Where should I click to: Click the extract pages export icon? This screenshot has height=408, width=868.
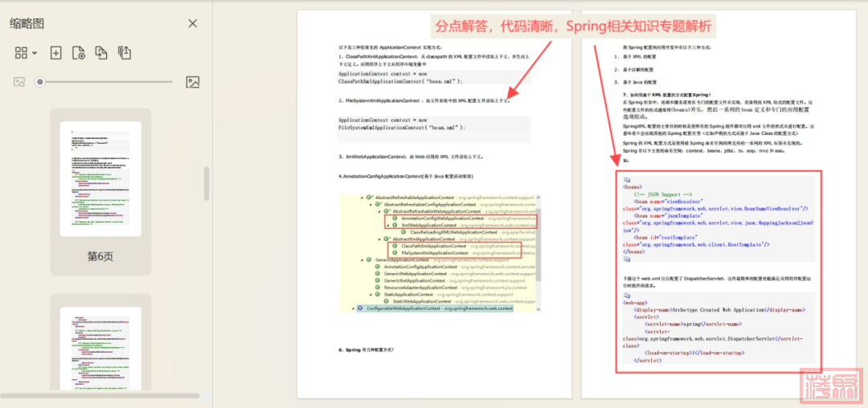[x=125, y=53]
